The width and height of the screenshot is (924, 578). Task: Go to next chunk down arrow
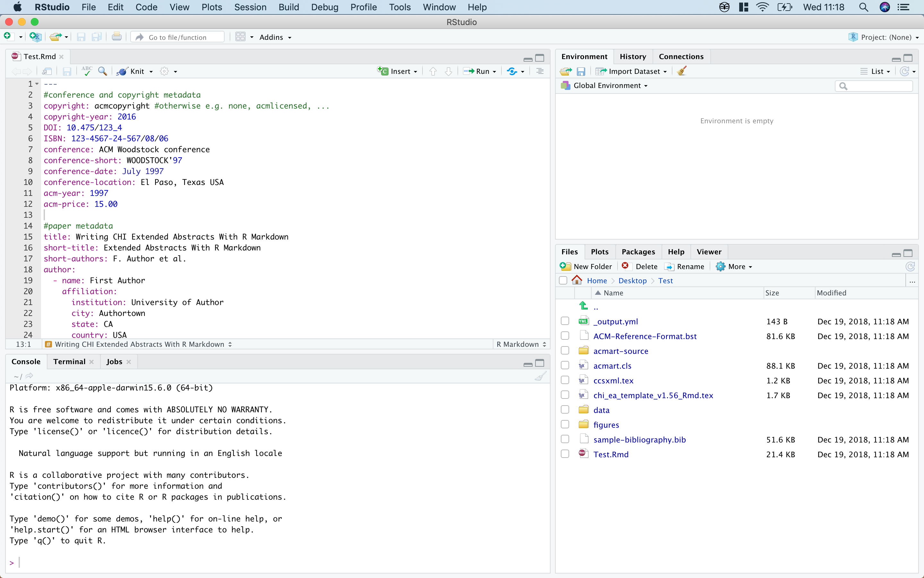pos(449,71)
